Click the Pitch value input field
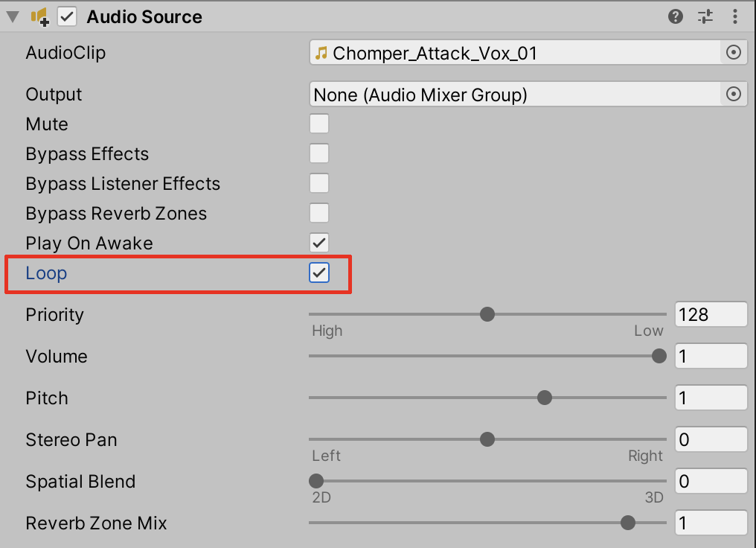 click(710, 398)
